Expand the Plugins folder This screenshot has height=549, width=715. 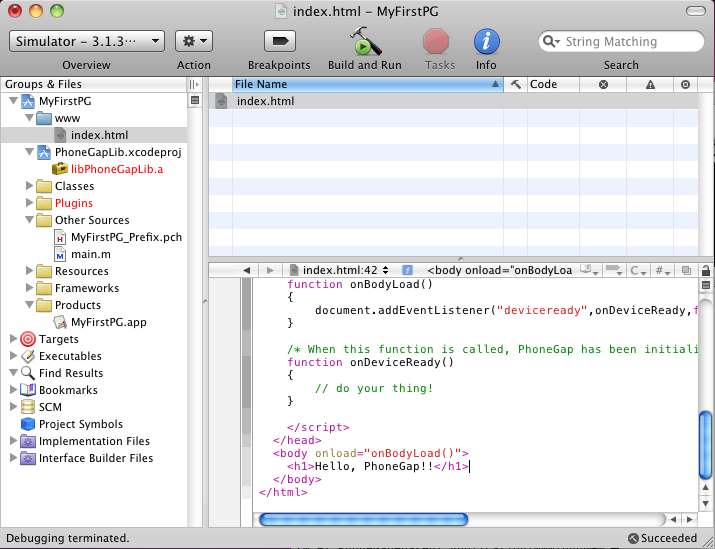(x=30, y=203)
